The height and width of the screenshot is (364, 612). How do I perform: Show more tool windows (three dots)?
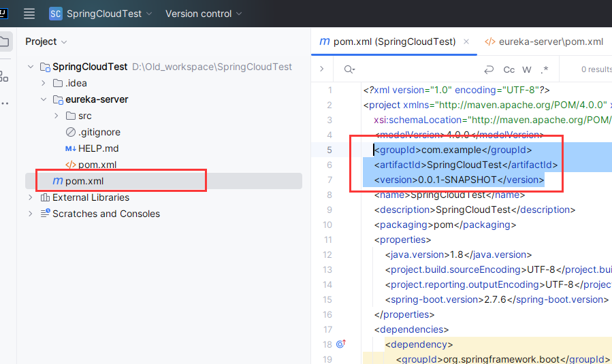tap(4, 103)
